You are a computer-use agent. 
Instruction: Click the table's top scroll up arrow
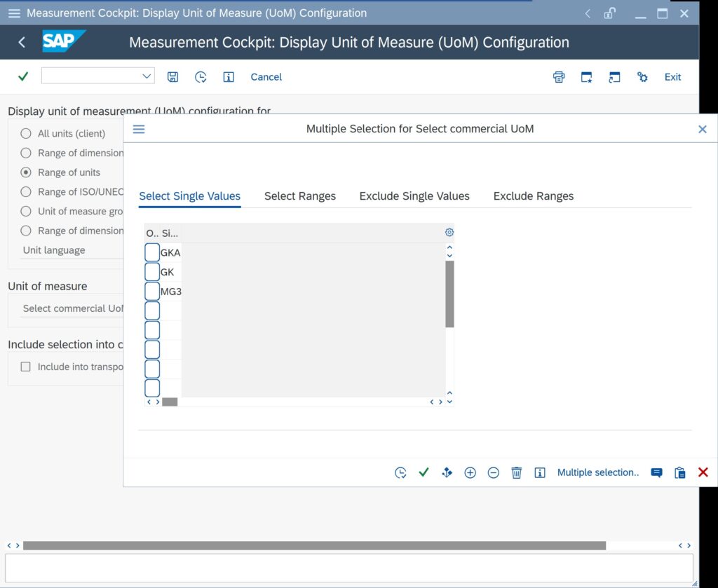coord(449,247)
